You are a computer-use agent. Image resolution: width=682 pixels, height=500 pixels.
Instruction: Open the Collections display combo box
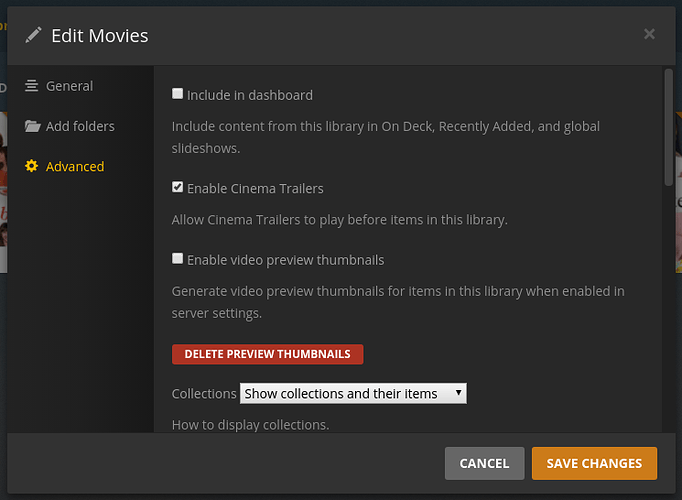pos(353,393)
